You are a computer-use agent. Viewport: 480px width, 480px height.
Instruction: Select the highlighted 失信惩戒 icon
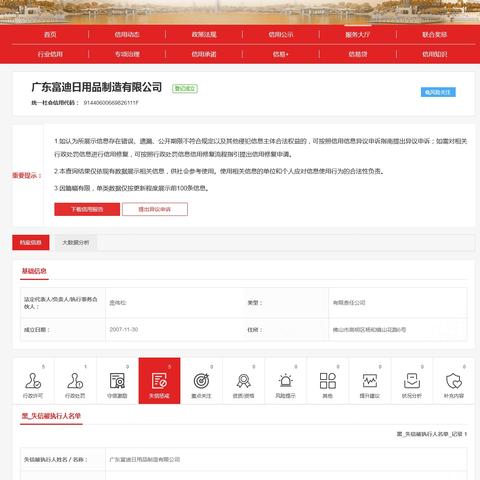click(x=159, y=381)
